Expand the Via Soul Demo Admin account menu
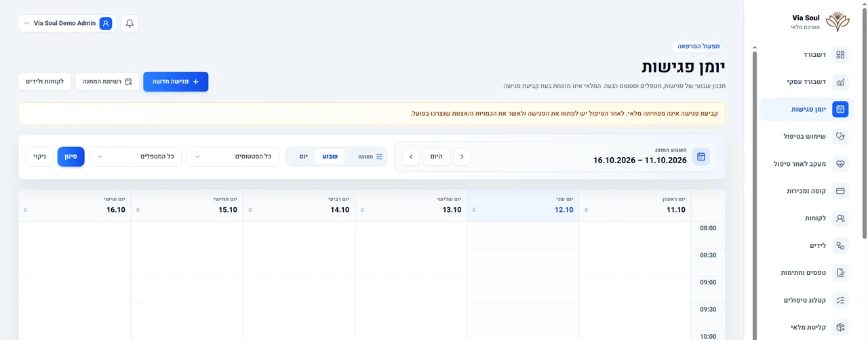This screenshot has height=340, width=868. pyautogui.click(x=67, y=23)
